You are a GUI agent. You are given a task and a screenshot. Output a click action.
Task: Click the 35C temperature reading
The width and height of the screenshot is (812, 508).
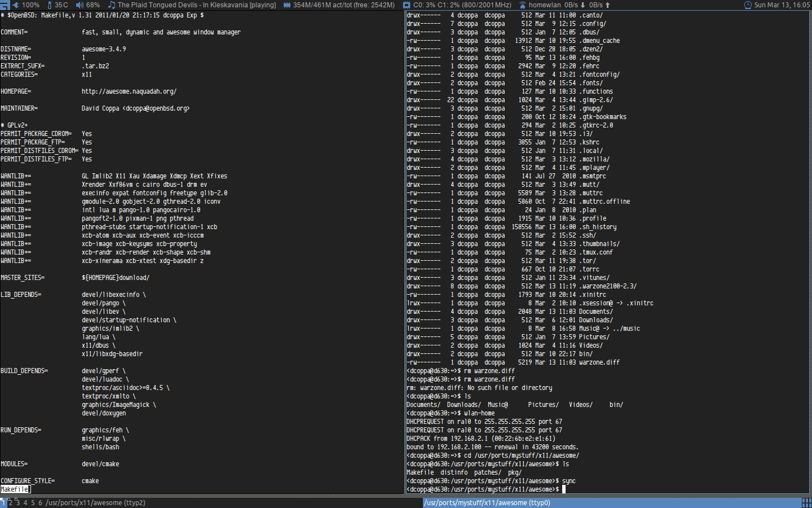tap(61, 5)
